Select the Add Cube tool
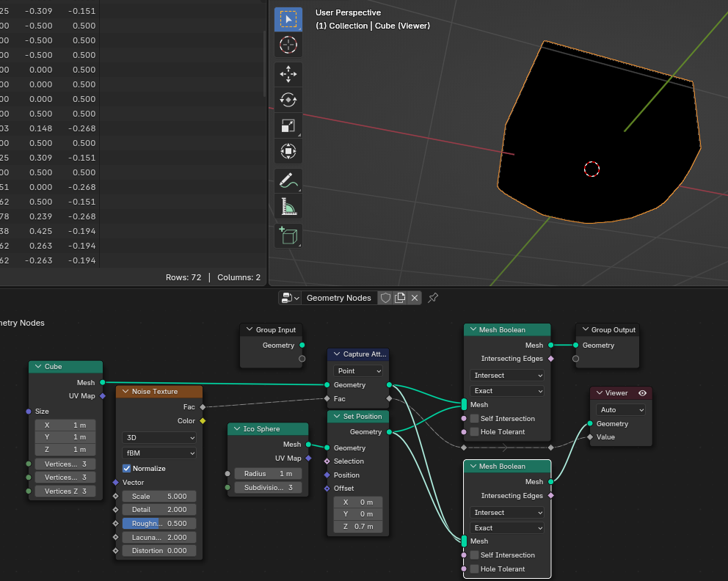The height and width of the screenshot is (581, 728). point(288,235)
